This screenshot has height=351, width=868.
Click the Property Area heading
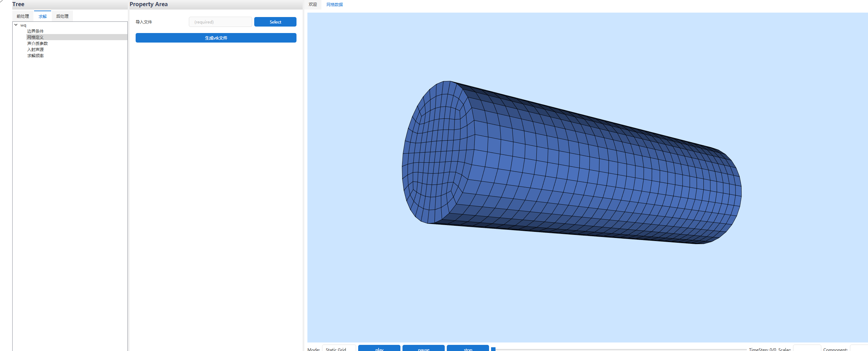coord(149,4)
